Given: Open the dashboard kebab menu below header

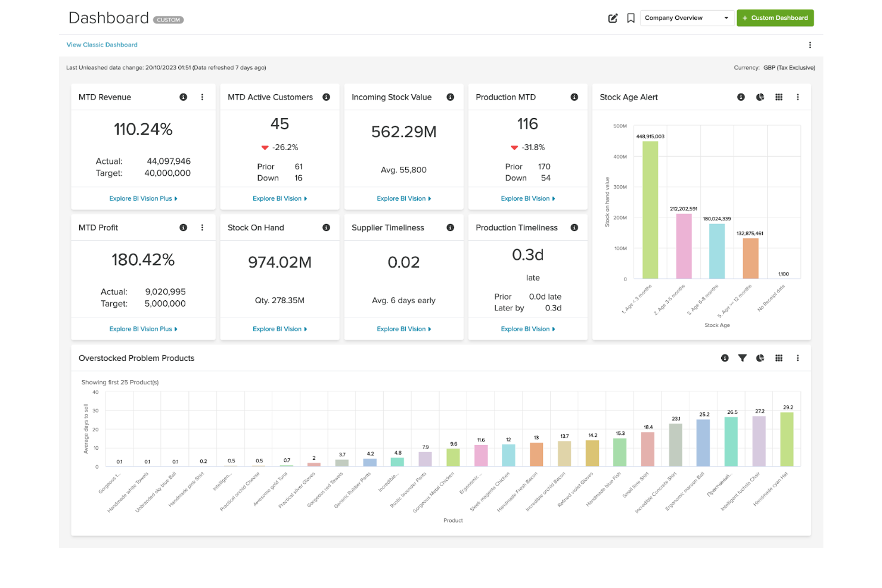Looking at the screenshot, I should tap(810, 45).
